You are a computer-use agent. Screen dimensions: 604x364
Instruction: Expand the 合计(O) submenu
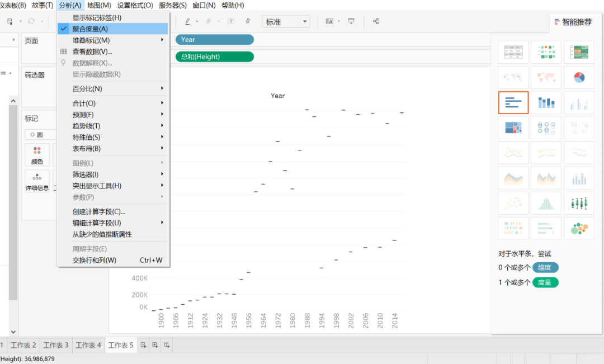click(x=112, y=103)
